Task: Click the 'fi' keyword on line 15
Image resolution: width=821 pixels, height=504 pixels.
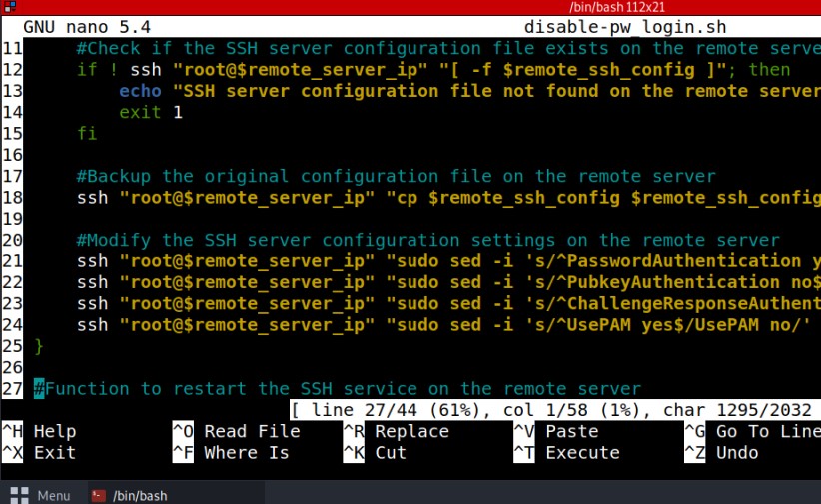Action: click(x=87, y=133)
